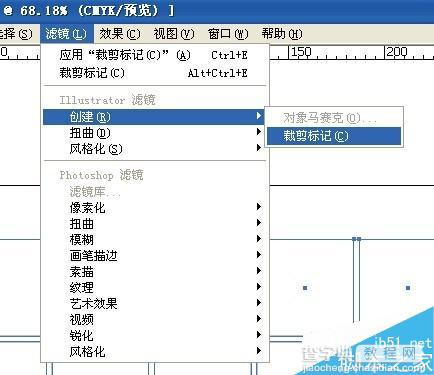Choose 裁剪标记 (C) in the submenu

(x=334, y=136)
